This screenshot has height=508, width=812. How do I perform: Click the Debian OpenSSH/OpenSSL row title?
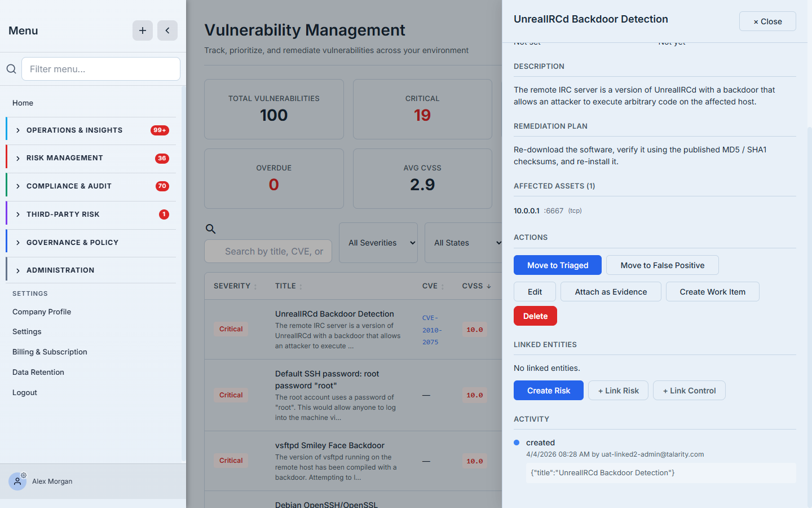[326, 504]
